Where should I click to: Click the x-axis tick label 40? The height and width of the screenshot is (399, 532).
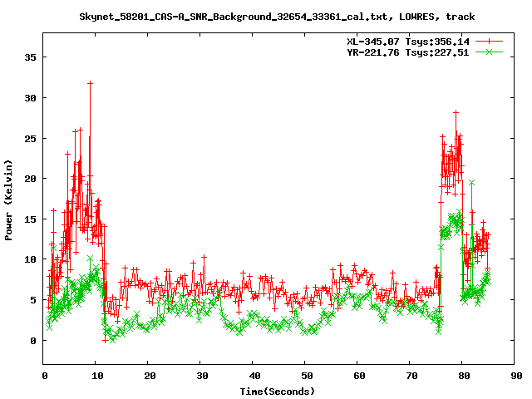(253, 376)
